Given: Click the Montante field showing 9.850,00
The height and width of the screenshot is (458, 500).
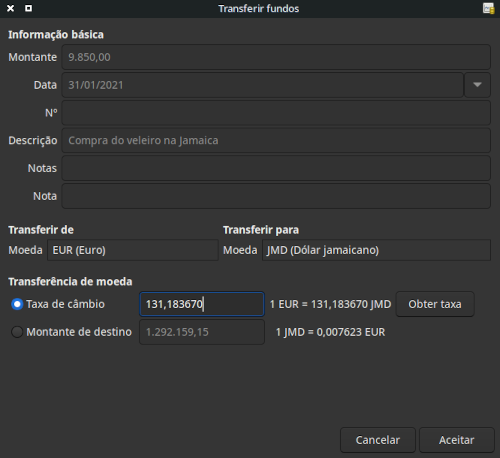Looking at the screenshot, I should (276, 57).
